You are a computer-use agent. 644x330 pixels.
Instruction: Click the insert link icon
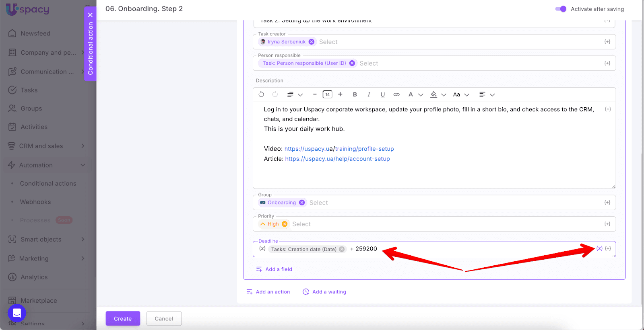[396, 94]
